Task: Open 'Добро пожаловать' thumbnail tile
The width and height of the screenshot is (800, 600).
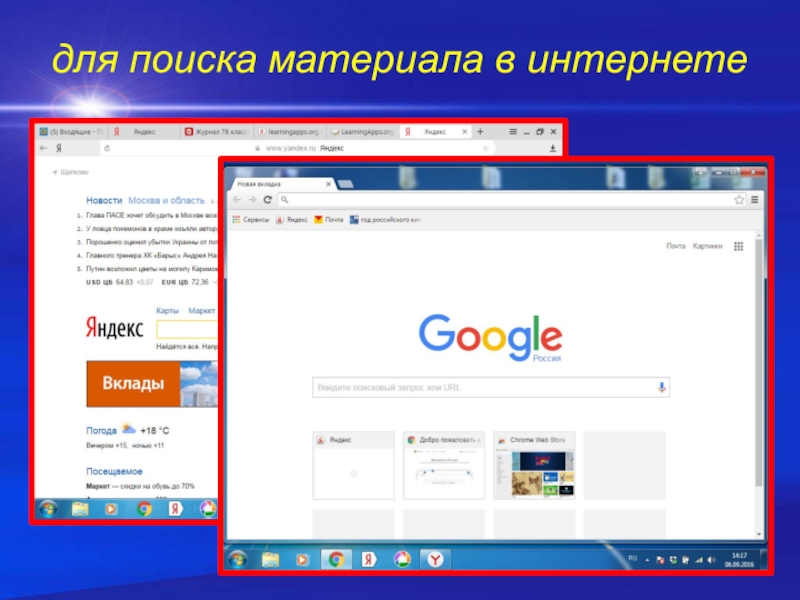Action: coord(444,465)
